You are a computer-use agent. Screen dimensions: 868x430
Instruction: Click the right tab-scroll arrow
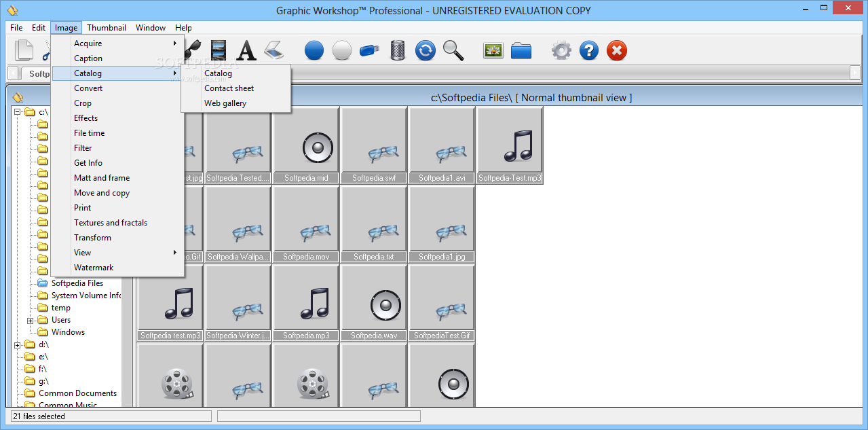tap(855, 73)
